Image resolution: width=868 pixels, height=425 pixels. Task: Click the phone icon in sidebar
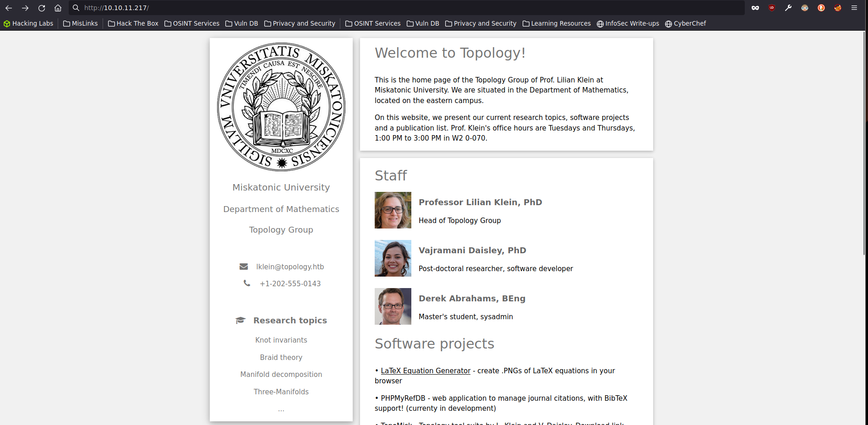point(247,283)
